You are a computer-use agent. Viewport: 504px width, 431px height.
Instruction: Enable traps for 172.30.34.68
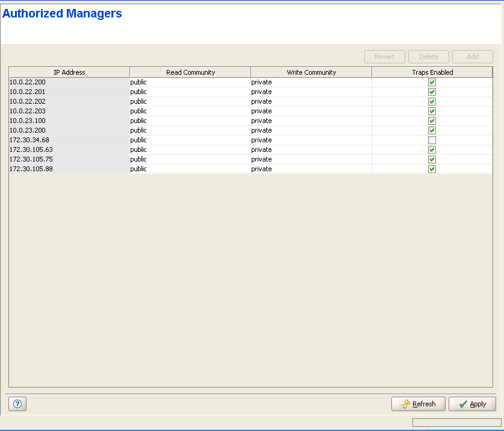(432, 140)
